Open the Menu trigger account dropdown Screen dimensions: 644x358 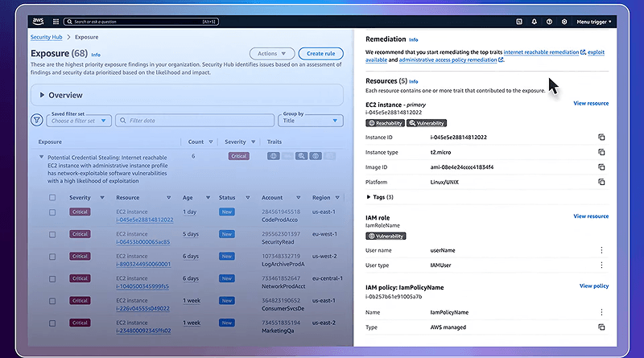594,22
